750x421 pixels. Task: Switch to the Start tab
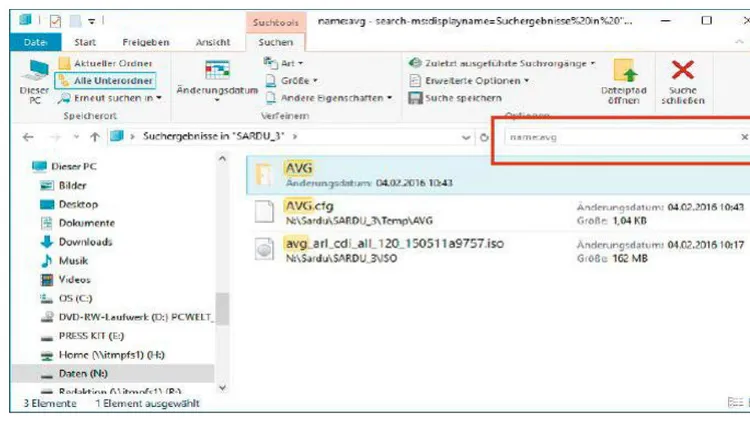(85, 42)
